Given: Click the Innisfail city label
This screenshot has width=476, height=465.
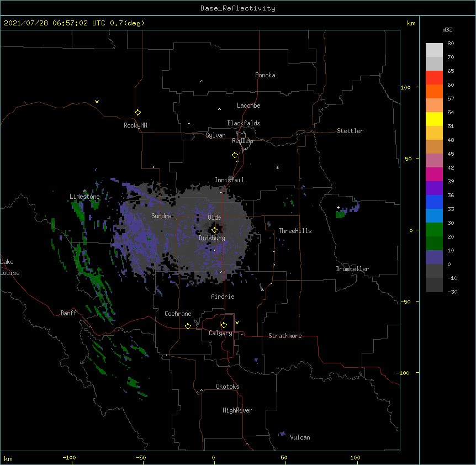Looking at the screenshot, I should (x=229, y=180).
